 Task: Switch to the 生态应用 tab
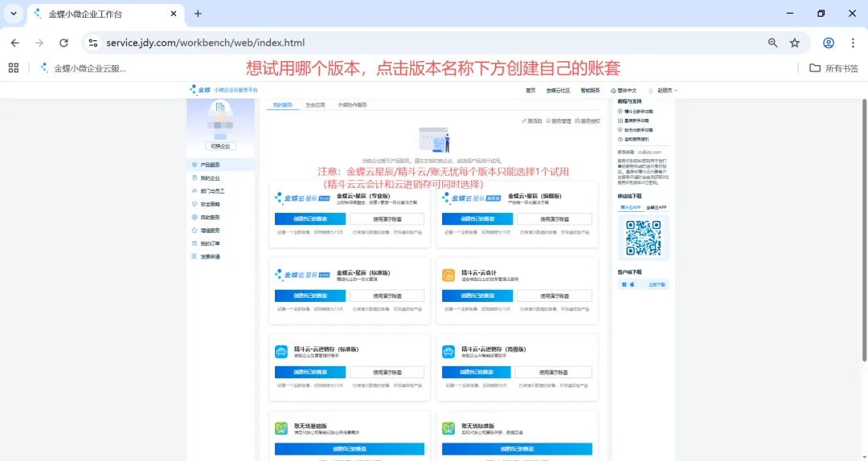click(x=316, y=104)
